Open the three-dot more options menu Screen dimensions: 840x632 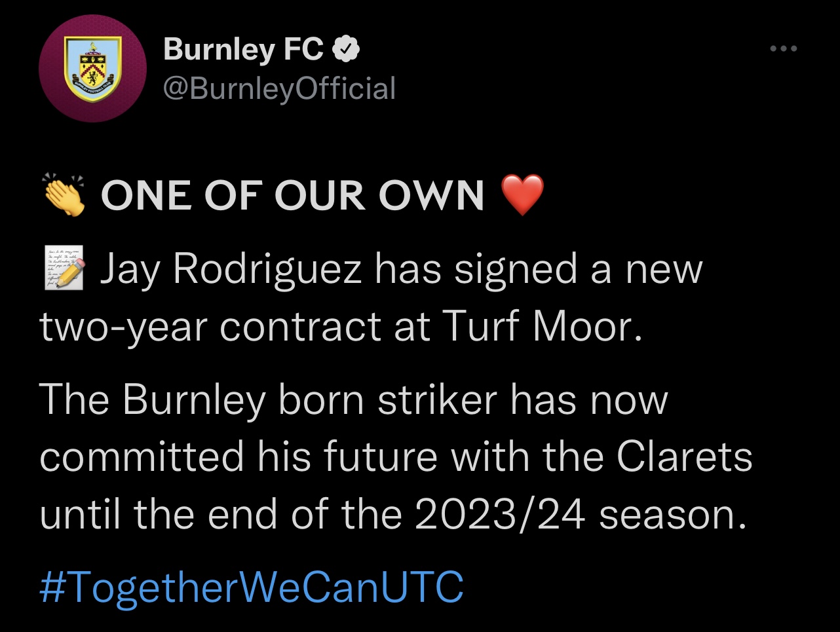coord(784,48)
